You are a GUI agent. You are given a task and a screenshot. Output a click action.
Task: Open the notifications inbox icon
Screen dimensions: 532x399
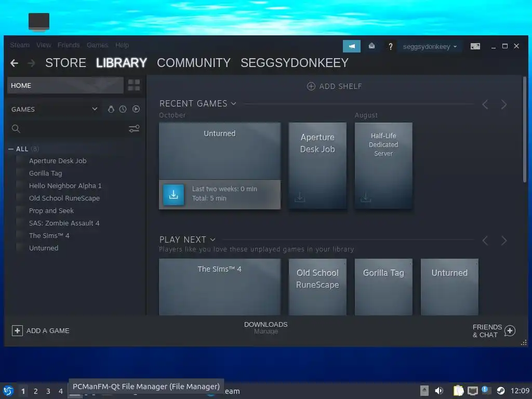[372, 46]
